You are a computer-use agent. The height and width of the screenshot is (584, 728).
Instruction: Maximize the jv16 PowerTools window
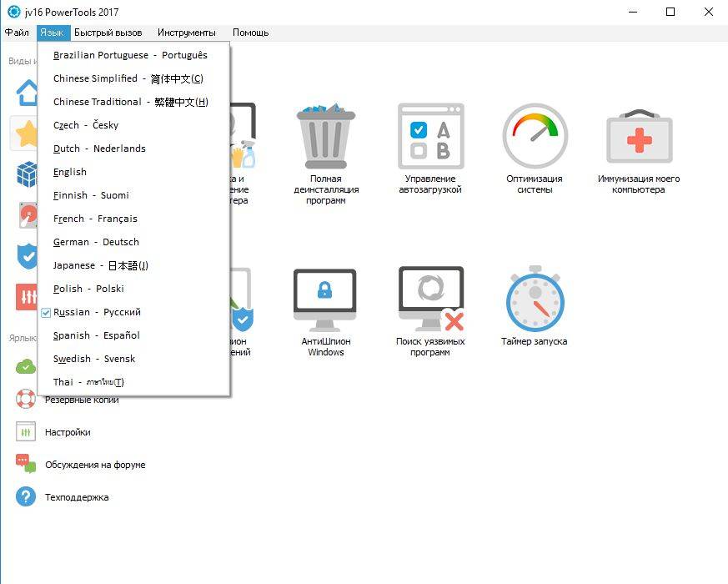670,12
